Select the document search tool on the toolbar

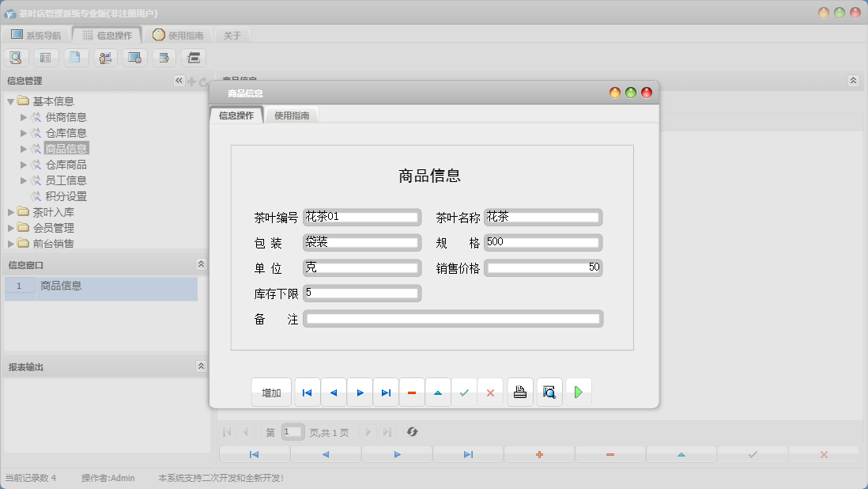16,57
